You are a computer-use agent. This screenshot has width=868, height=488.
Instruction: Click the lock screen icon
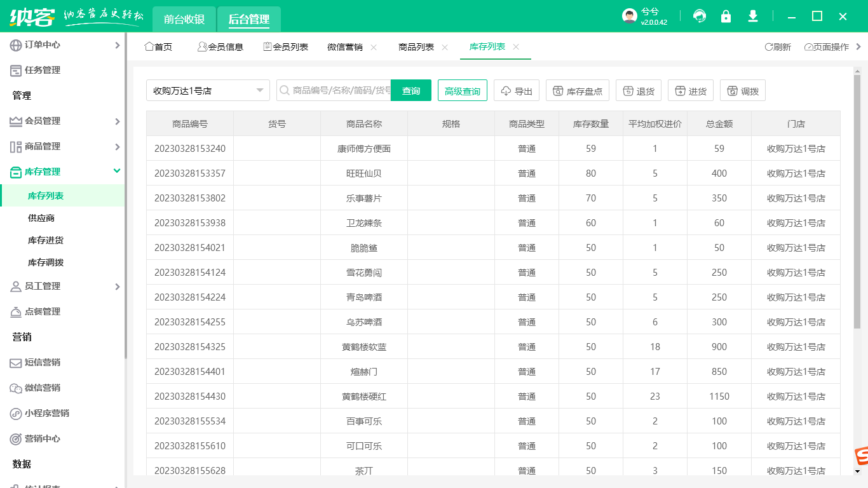point(726,17)
